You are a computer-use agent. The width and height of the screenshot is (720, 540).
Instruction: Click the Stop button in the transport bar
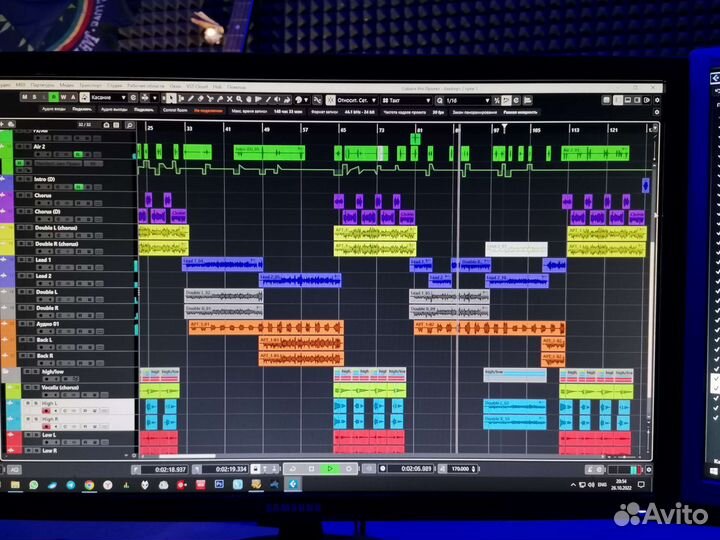pyautogui.click(x=312, y=468)
